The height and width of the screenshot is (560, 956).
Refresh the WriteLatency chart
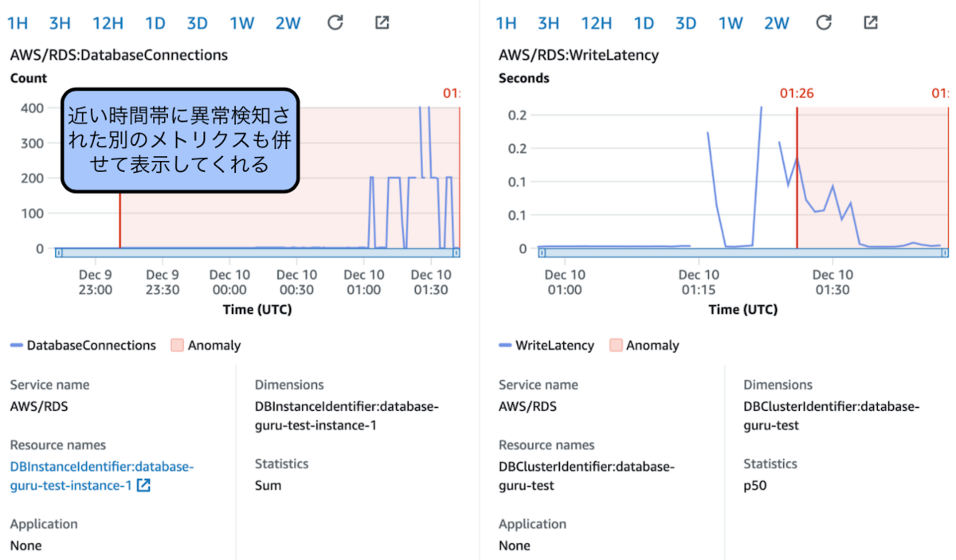tap(824, 22)
